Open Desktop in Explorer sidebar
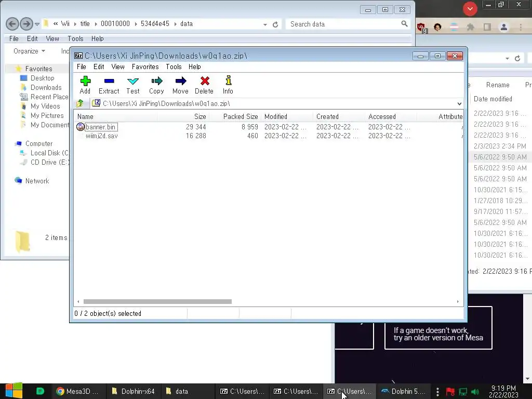 [43, 78]
